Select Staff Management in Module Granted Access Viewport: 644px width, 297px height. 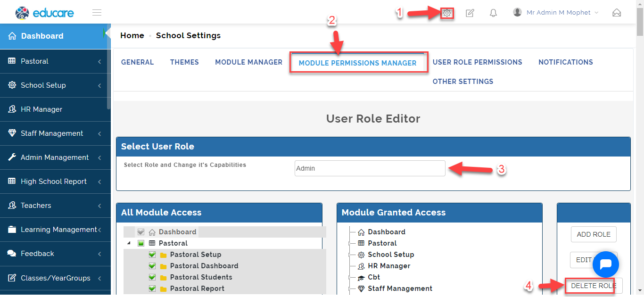click(x=400, y=289)
